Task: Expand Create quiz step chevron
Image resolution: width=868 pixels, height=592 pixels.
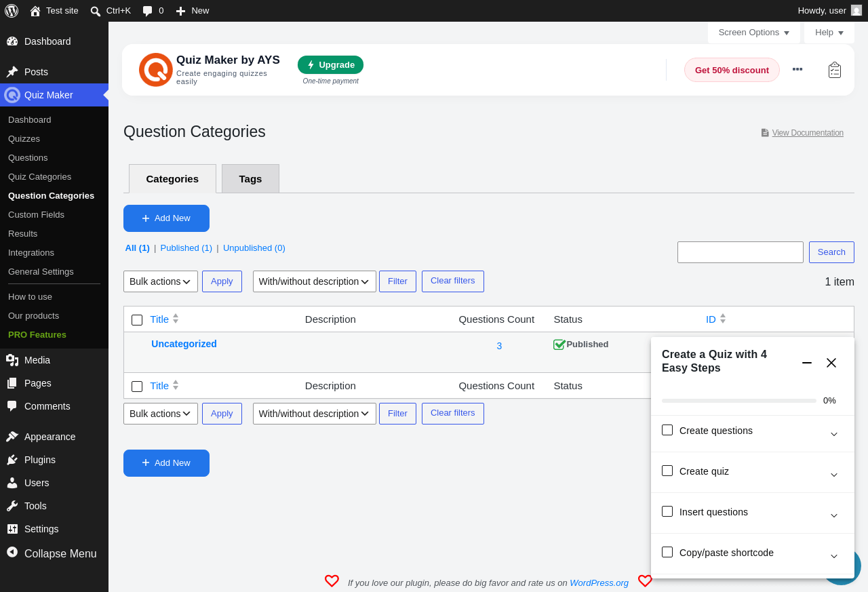Action: [834, 475]
